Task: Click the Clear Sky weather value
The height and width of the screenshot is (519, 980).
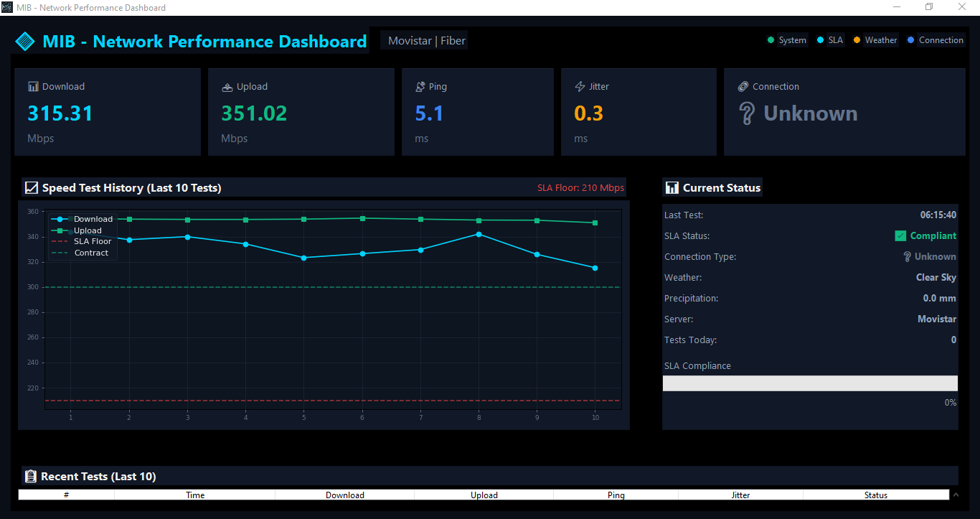Action: point(936,277)
